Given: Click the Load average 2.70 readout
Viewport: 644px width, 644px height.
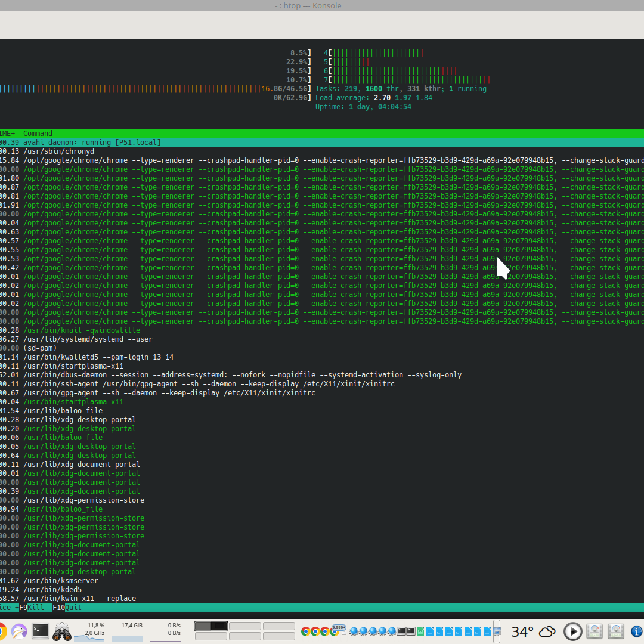Looking at the screenshot, I should click(x=374, y=98).
